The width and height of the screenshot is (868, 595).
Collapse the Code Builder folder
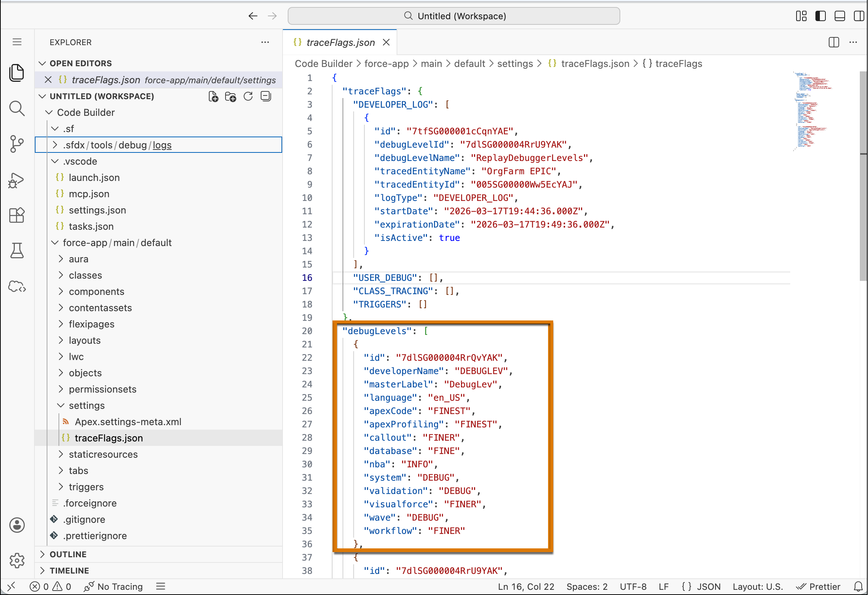coord(49,112)
